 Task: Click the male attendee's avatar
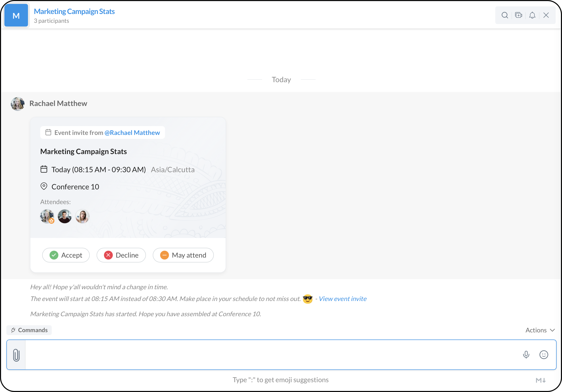point(64,216)
